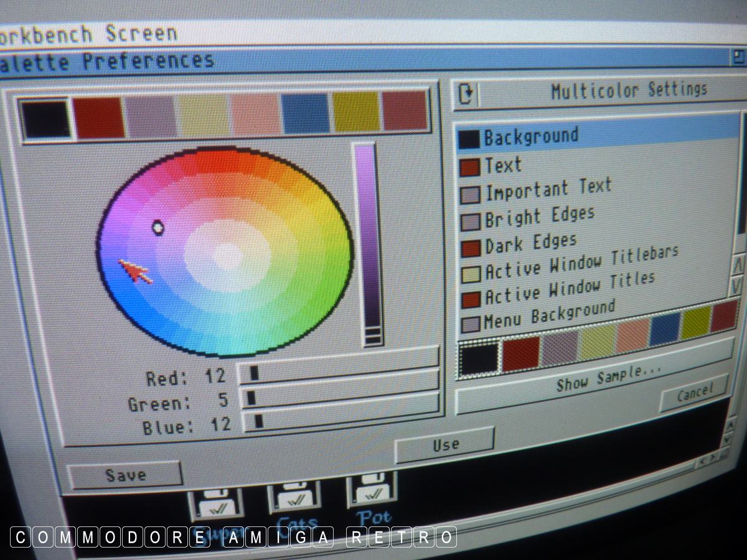Pick the blue swatch in top palette row
747x560 pixels.
pos(305,113)
